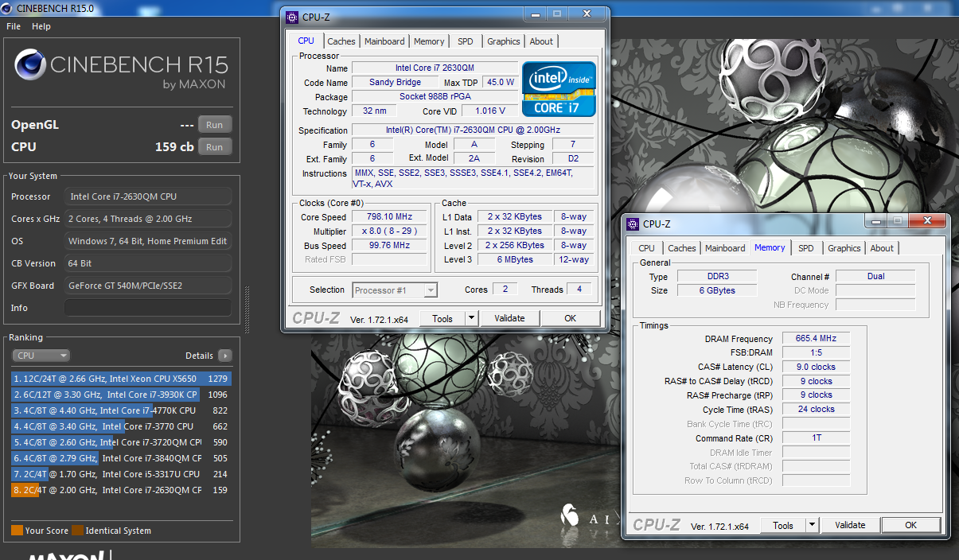The width and height of the screenshot is (959, 560).
Task: Open the Help menu in Cinebench
Action: point(41,26)
